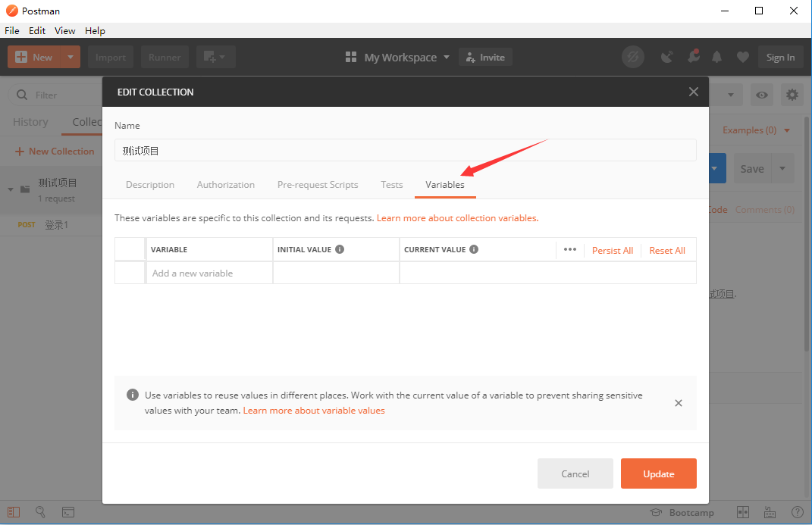This screenshot has height=525, width=812.
Task: Open the New button dropdown arrow
Action: tap(71, 57)
